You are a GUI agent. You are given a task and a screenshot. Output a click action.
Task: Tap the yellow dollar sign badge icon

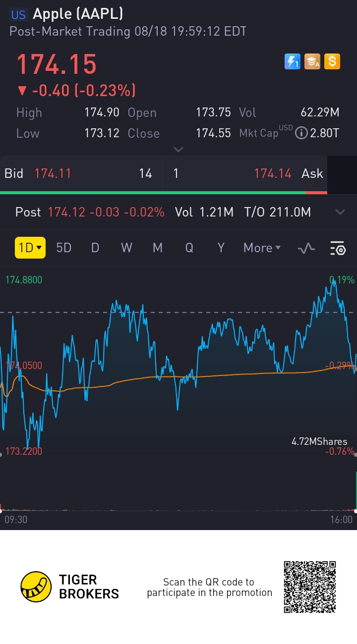click(332, 61)
